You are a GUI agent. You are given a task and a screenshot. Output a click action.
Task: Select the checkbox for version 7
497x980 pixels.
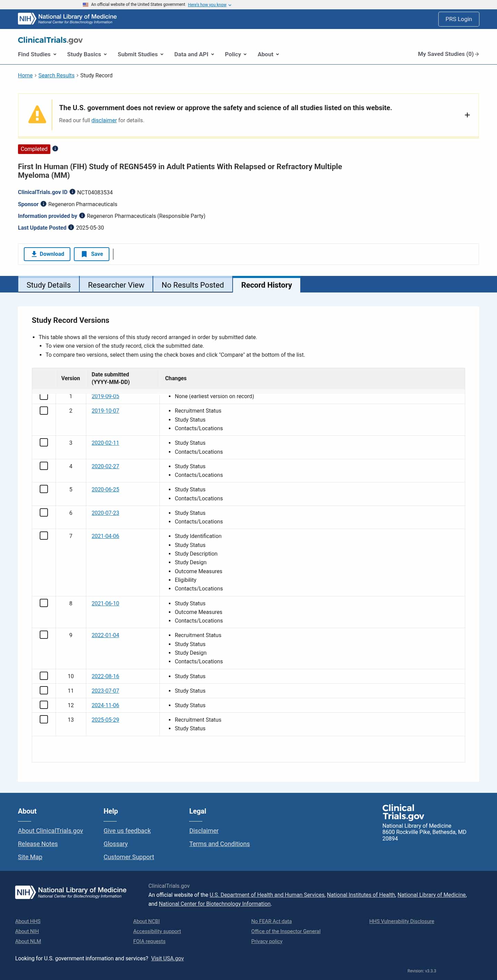coord(44,536)
